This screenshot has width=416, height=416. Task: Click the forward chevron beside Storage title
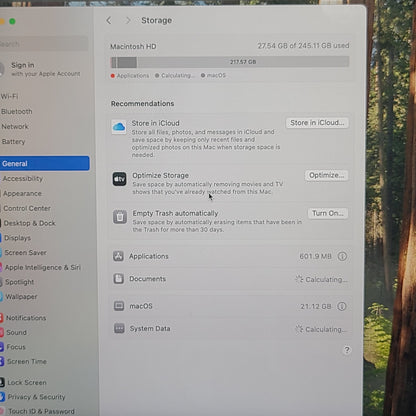click(x=128, y=21)
